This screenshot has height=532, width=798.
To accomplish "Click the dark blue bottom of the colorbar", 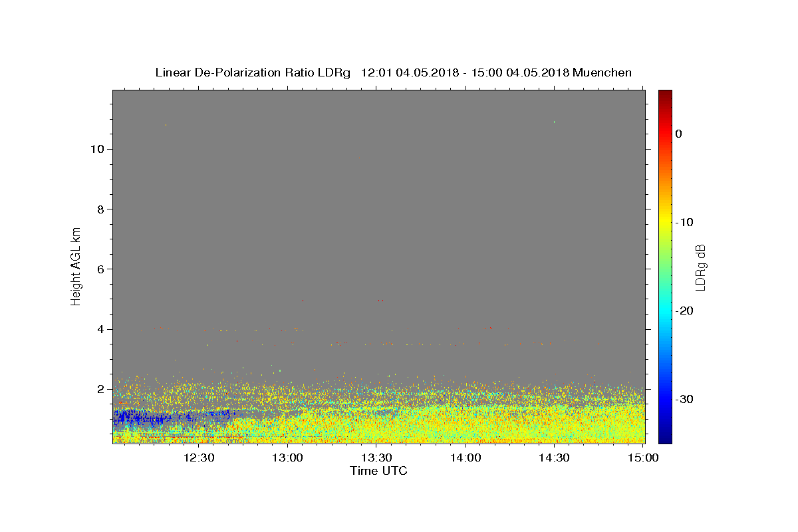I will pos(665,438).
